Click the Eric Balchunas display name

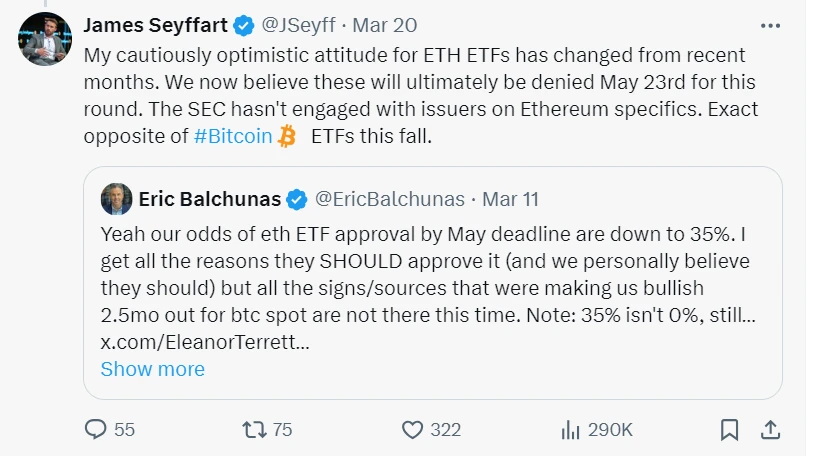(209, 199)
